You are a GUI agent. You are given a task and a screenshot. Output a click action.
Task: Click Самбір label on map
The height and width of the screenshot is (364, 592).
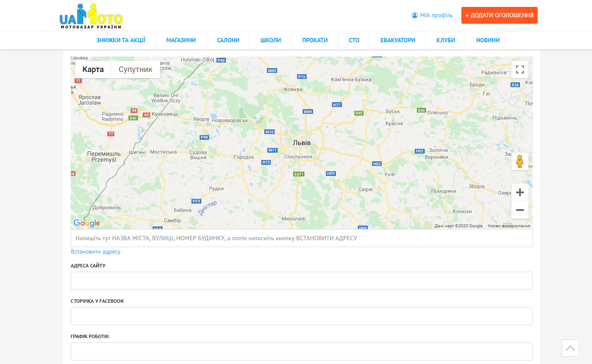point(172,220)
